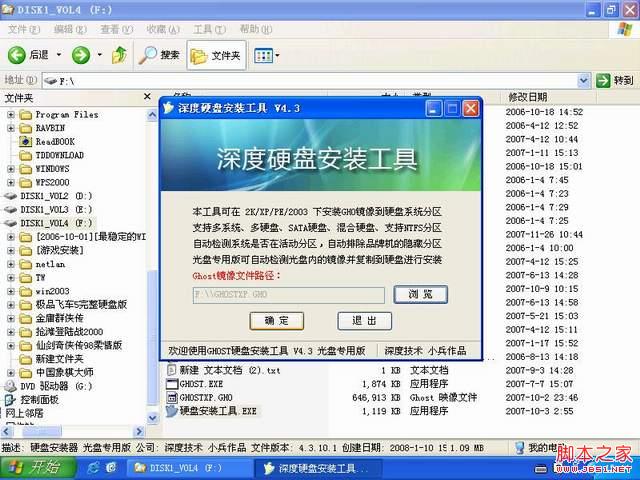Click the Start (开始) button
640x480 pixels.
pyautogui.click(x=38, y=468)
